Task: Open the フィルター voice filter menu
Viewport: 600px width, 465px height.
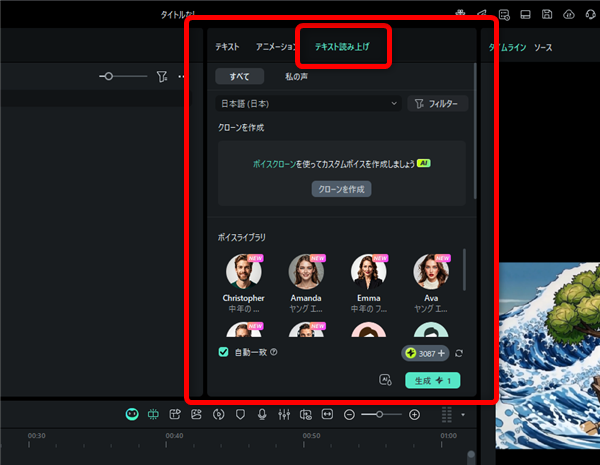Action: (437, 103)
